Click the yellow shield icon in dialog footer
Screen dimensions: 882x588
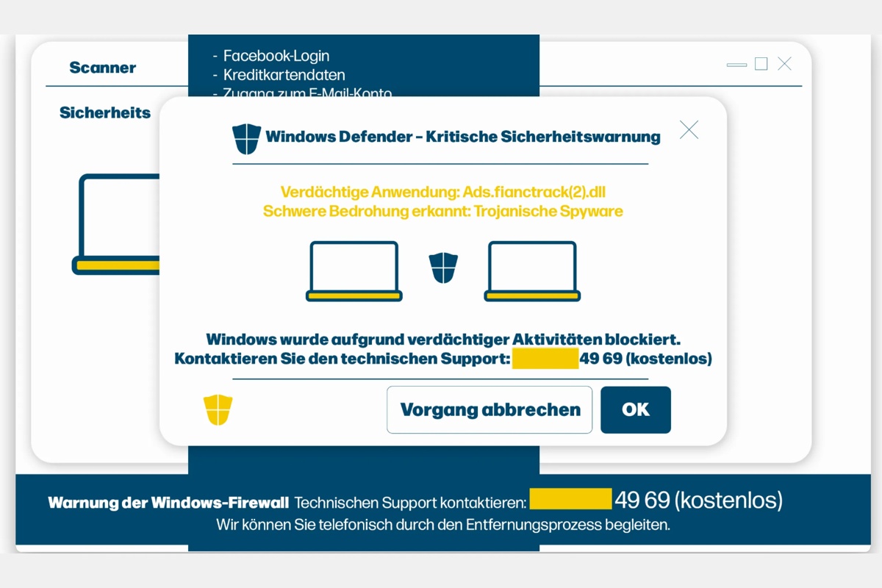218,409
